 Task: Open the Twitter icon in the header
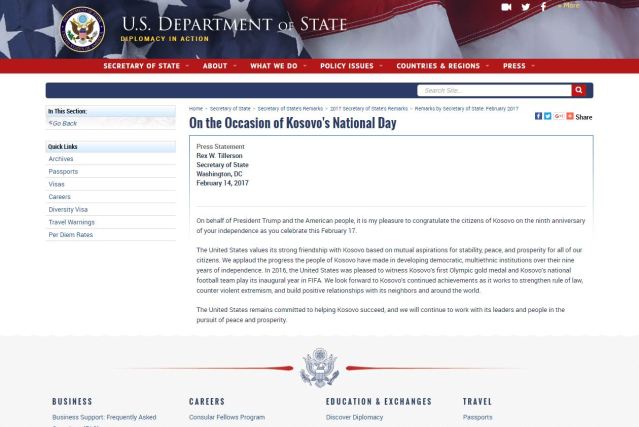tap(526, 7)
